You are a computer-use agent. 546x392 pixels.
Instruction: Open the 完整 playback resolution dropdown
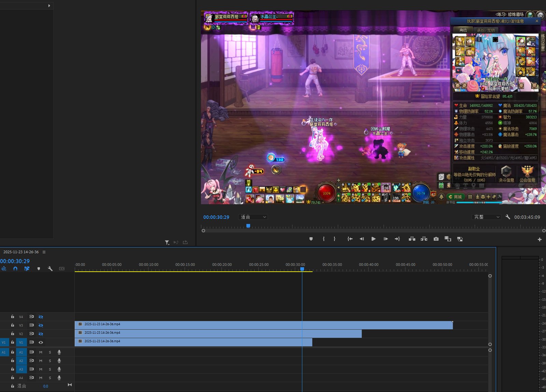coord(487,217)
